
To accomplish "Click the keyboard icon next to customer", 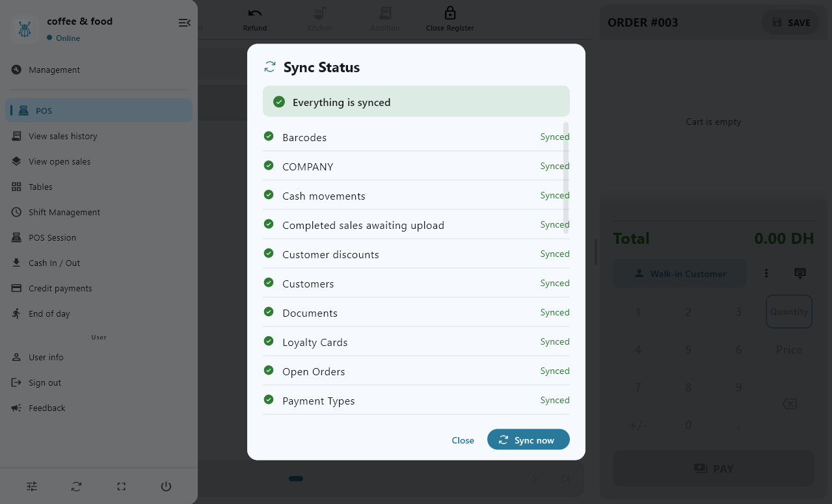I will click(x=800, y=273).
